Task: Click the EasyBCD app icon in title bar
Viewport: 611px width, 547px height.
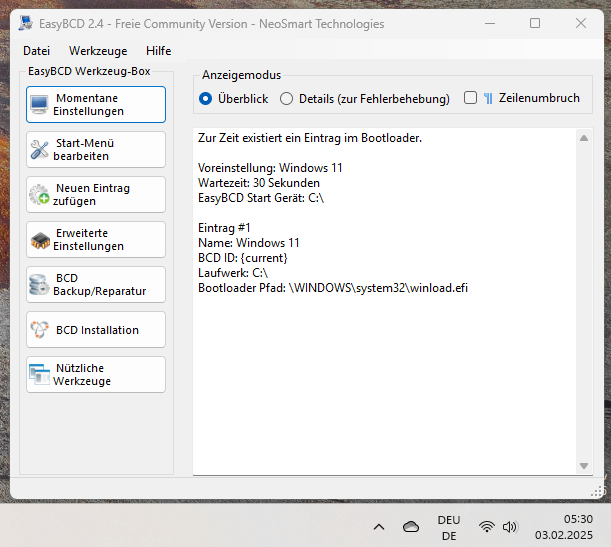Action: [26, 23]
